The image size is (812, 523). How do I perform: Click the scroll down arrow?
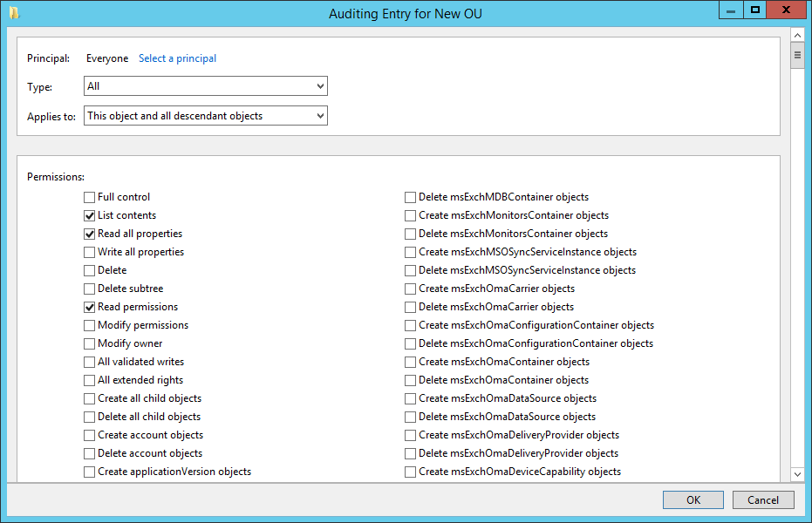(797, 474)
